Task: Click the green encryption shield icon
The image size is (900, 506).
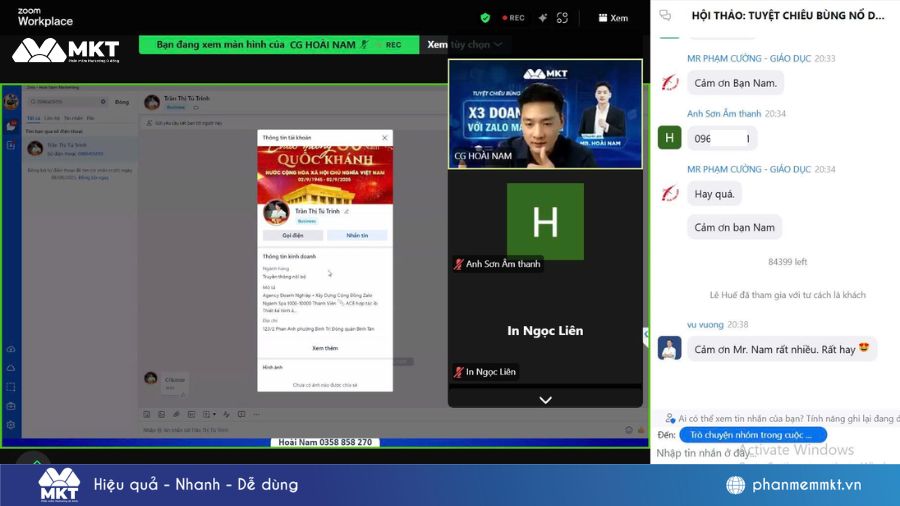Action: [485, 18]
